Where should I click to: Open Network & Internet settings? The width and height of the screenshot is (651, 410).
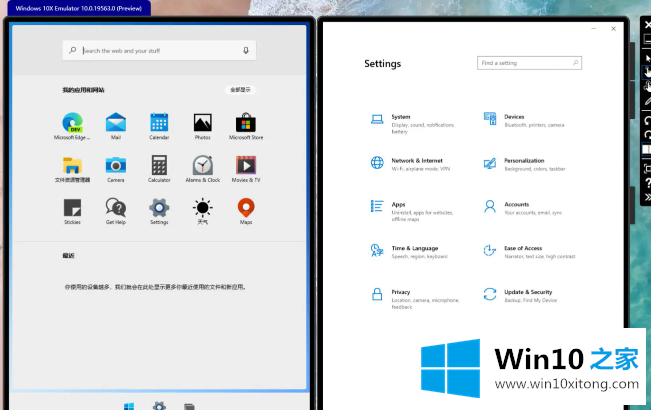[417, 163]
